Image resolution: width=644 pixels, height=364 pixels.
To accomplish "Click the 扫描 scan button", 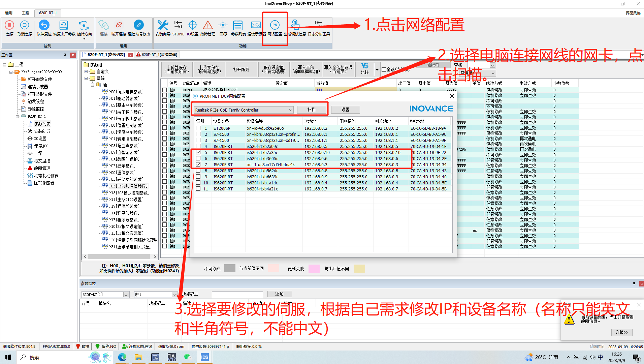I will click(x=312, y=110).
